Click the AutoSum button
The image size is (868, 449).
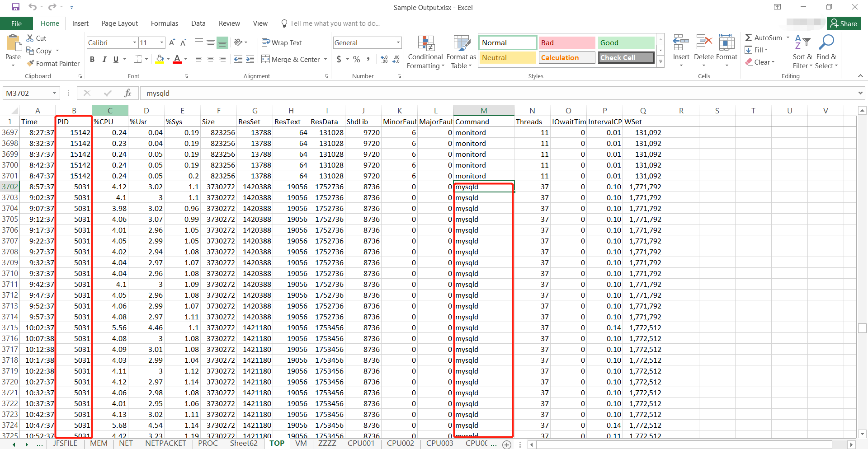[x=764, y=38]
